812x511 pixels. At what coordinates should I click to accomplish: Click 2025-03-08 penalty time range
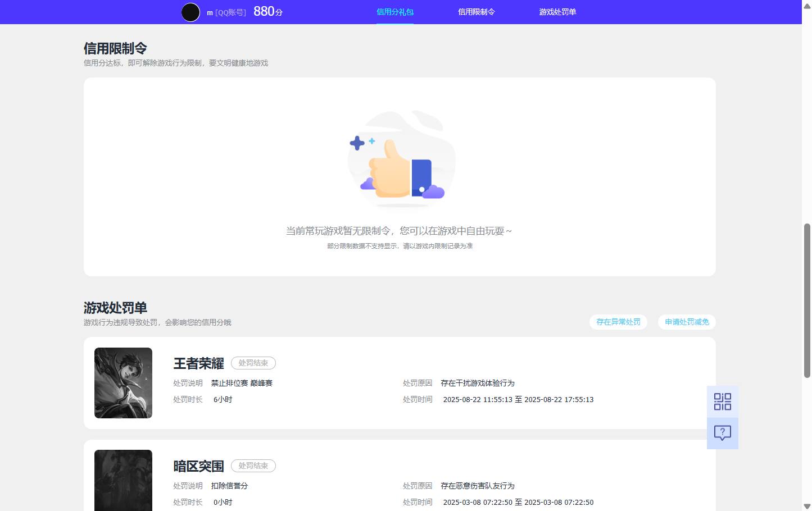[x=518, y=503]
